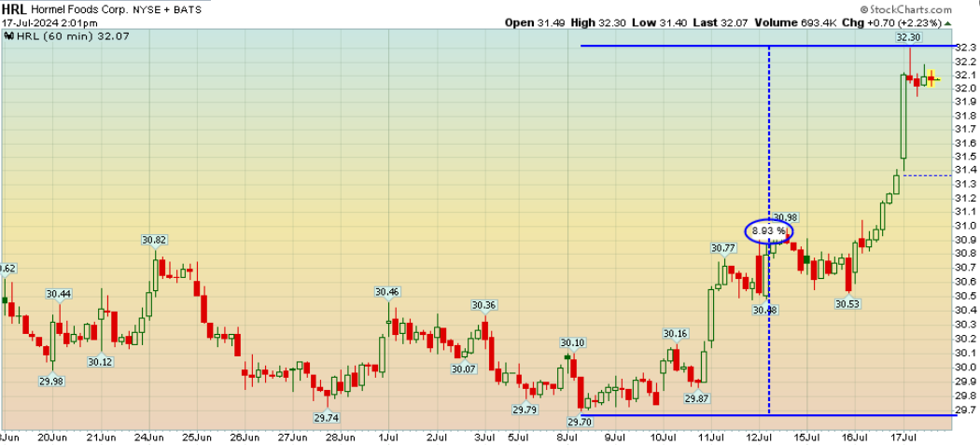980x445 pixels.
Task: Click the 29.79 low price label
Action: pos(525,410)
